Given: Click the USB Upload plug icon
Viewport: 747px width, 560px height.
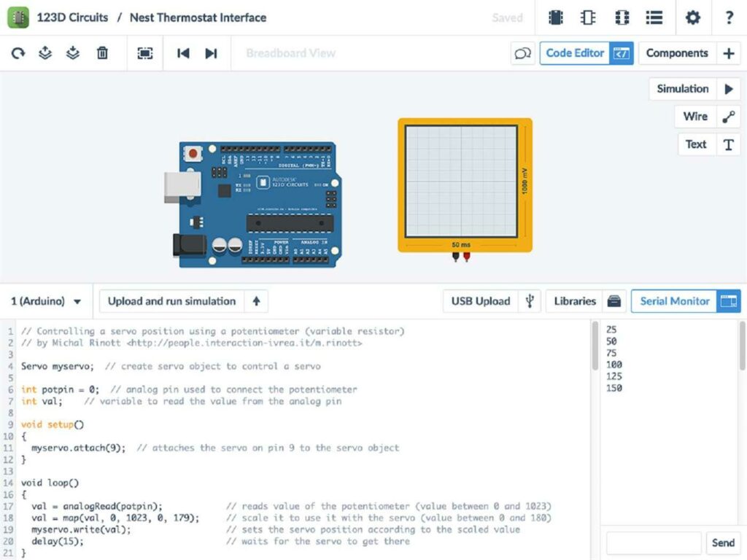Looking at the screenshot, I should click(x=530, y=300).
